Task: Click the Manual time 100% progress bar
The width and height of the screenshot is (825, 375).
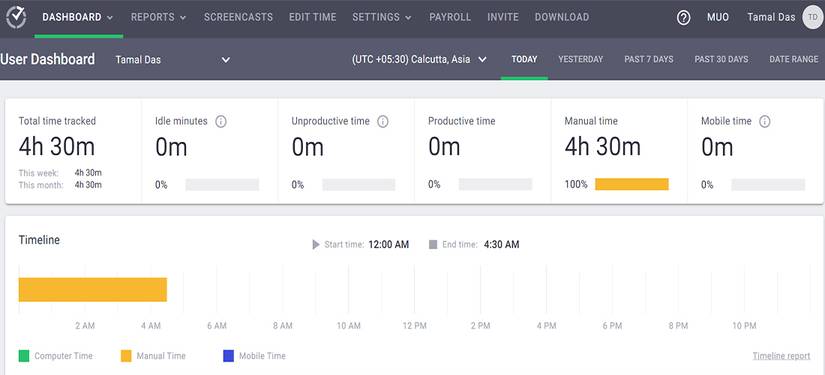Action: 632,185
